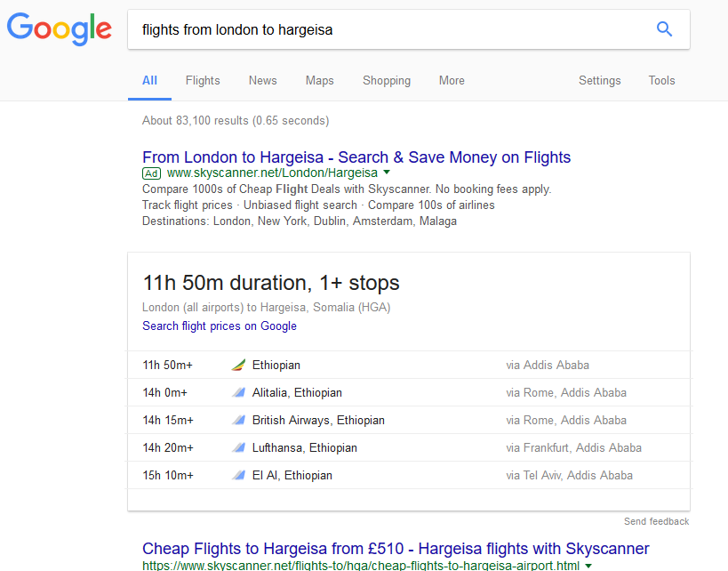The height and width of the screenshot is (571, 728).
Task: Click the green Ad badge
Action: coord(151,173)
